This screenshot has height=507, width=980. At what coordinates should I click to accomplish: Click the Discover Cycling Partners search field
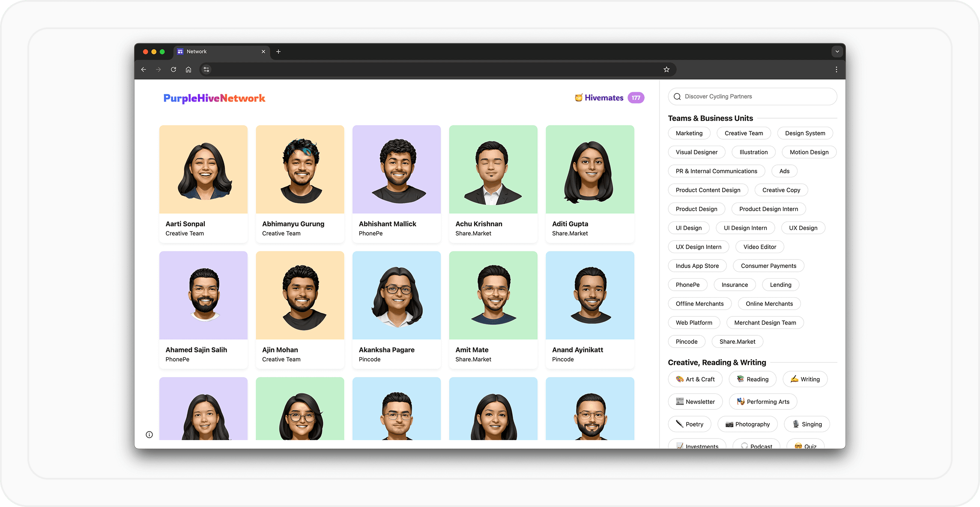[752, 96]
